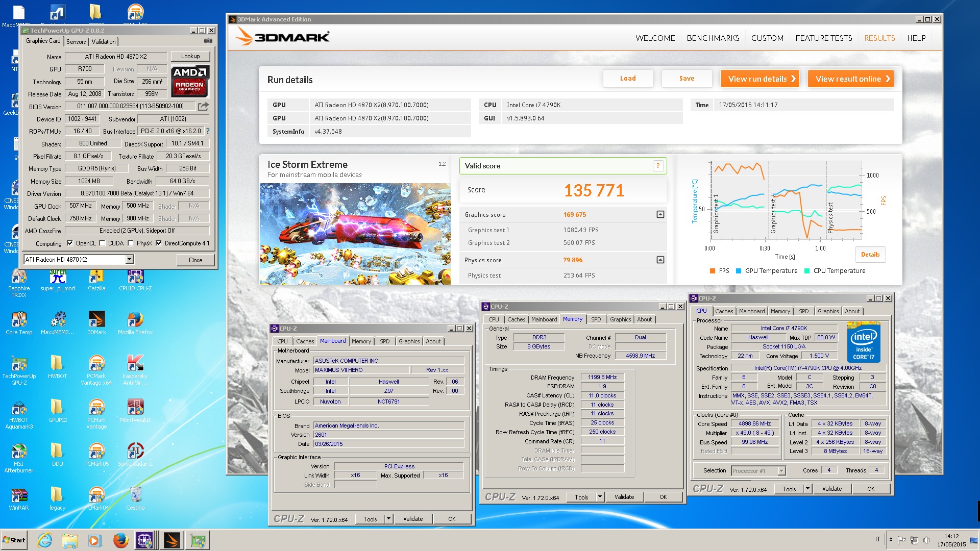This screenshot has width=980, height=551.
Task: Open WinRAR desktop icon
Action: [x=19, y=499]
